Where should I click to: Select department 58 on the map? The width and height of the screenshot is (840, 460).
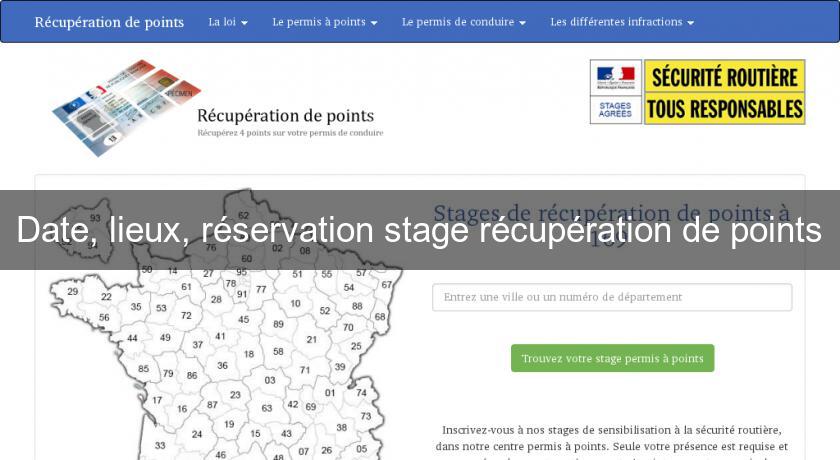(279, 352)
